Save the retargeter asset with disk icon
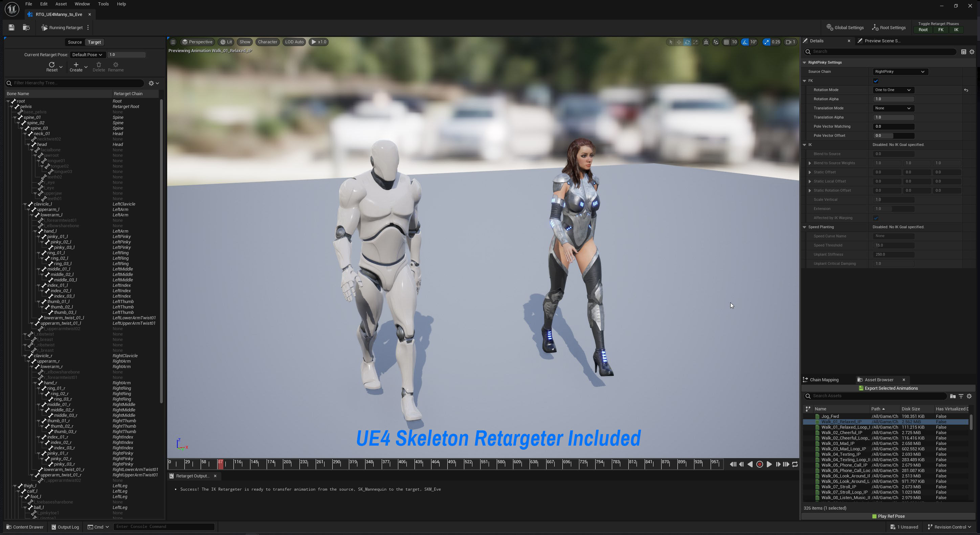The image size is (980, 535). pos(12,27)
